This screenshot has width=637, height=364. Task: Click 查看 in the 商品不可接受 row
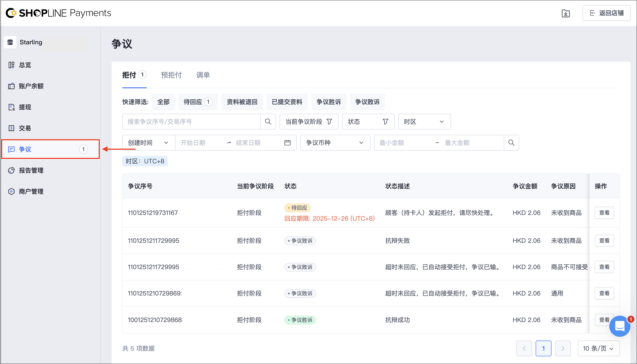604,267
